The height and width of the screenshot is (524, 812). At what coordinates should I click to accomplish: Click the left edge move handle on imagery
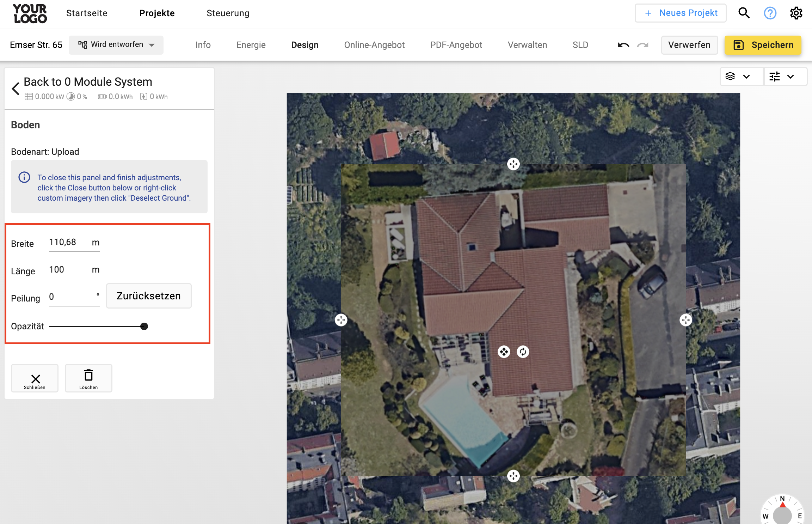[341, 320]
